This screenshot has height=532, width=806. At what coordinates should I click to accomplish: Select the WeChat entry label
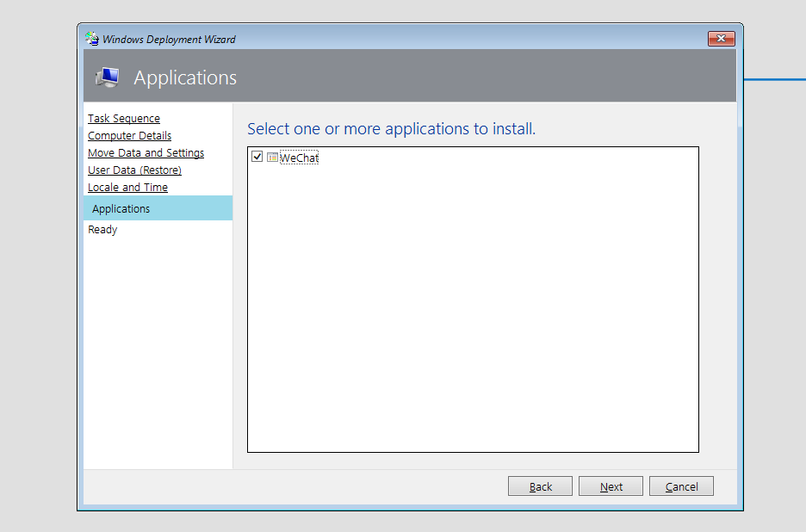tap(299, 158)
